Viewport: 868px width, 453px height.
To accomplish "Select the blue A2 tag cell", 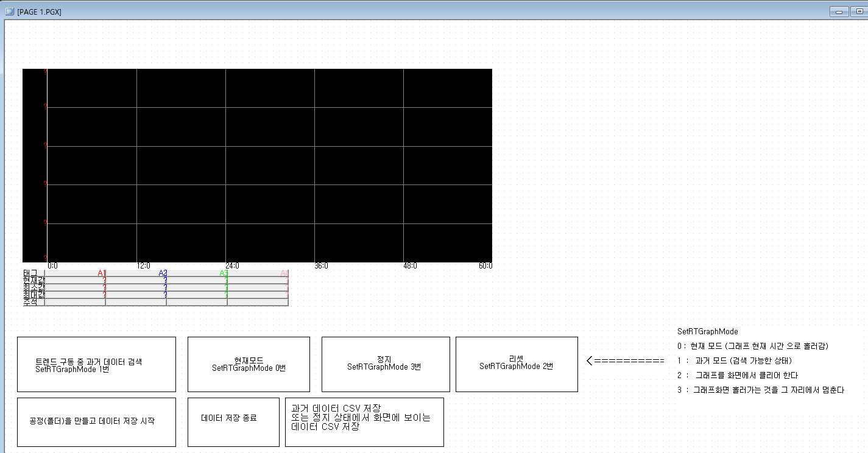I will (x=136, y=273).
